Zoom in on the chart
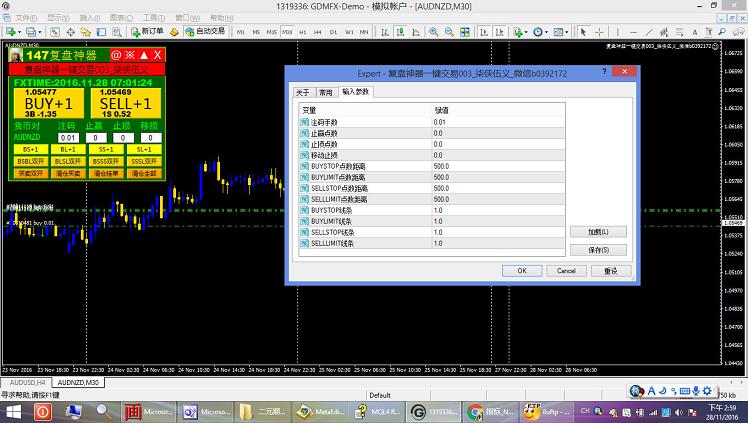748x423 pixels. [x=434, y=32]
